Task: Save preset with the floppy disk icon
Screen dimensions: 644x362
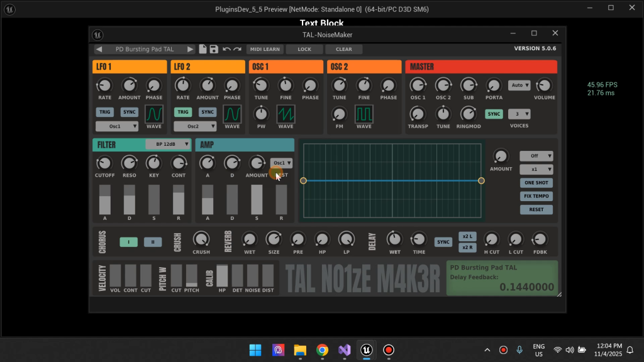Action: tap(214, 49)
